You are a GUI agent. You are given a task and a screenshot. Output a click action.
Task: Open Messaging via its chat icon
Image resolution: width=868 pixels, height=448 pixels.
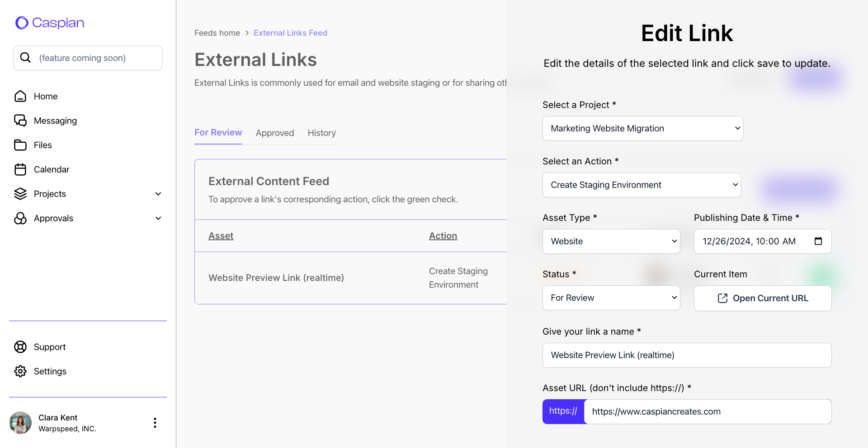click(x=20, y=121)
